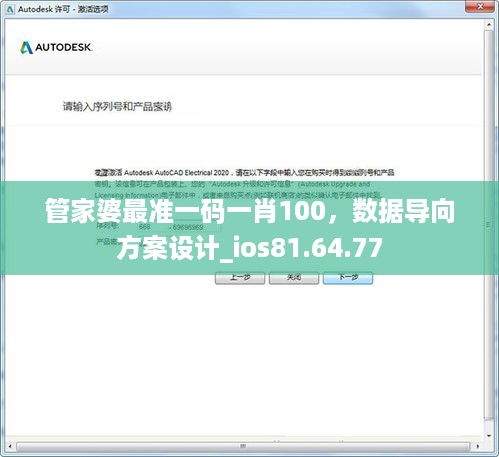Click vertical scrollbar down arrow
Screen dimensions: 499x457
489,436
